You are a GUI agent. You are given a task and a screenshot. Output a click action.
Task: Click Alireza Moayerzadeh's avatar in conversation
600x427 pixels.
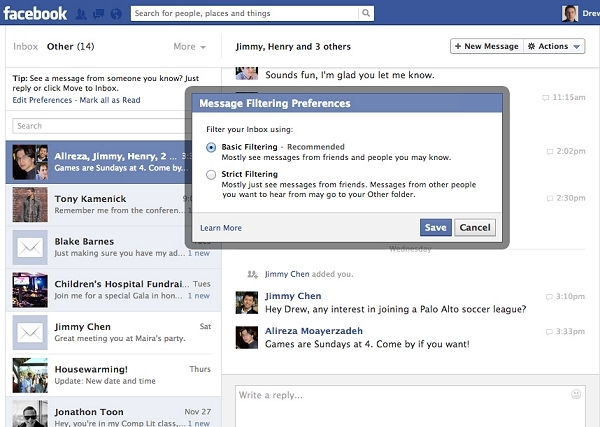tap(247, 337)
